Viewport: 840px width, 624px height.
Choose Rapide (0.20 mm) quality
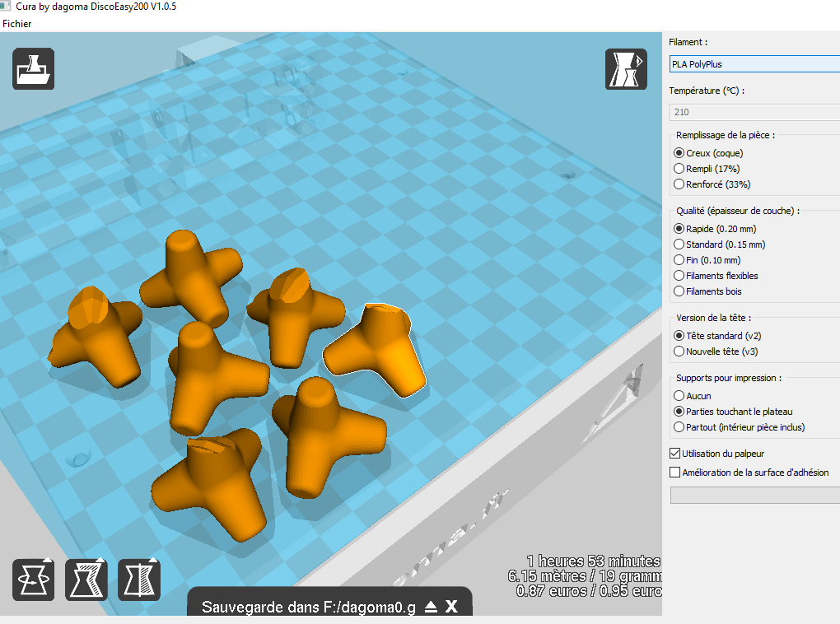tap(715, 229)
